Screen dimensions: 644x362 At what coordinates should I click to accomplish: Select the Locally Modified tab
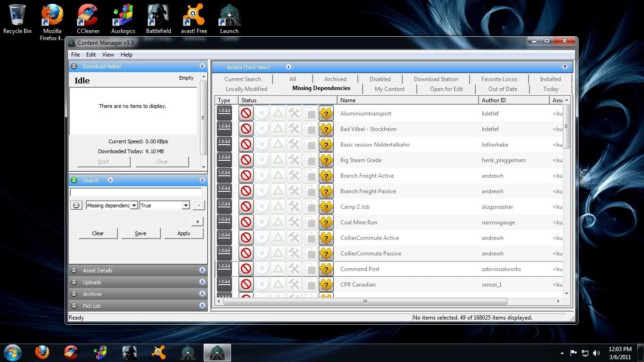click(247, 89)
